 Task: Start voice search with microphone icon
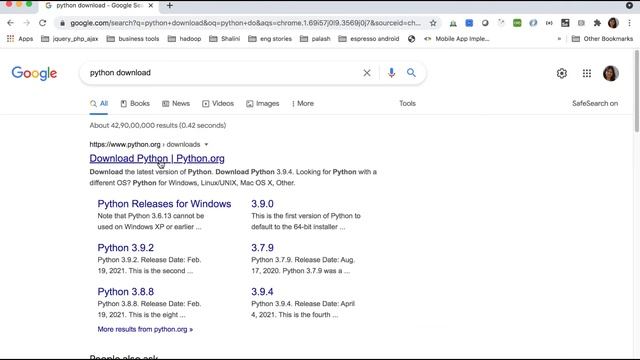391,73
